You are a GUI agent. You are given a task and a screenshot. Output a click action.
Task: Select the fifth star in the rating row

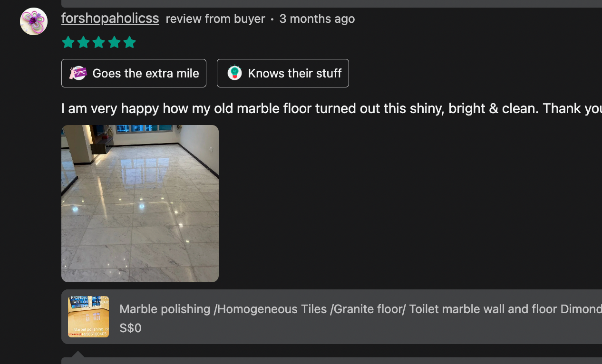click(130, 42)
